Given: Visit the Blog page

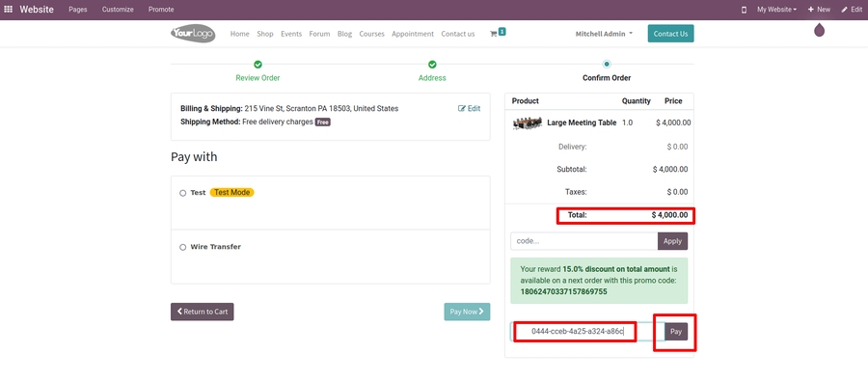Looking at the screenshot, I should point(344,34).
